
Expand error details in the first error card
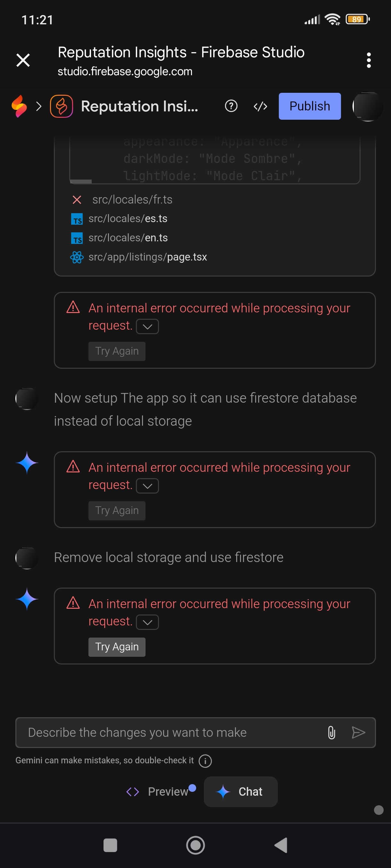(x=147, y=326)
